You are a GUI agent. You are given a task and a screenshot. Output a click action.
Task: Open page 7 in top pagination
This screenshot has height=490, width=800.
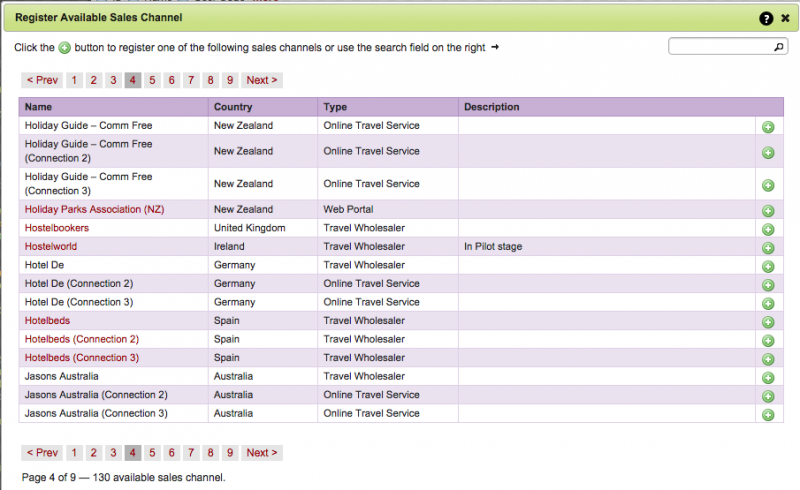[191, 80]
